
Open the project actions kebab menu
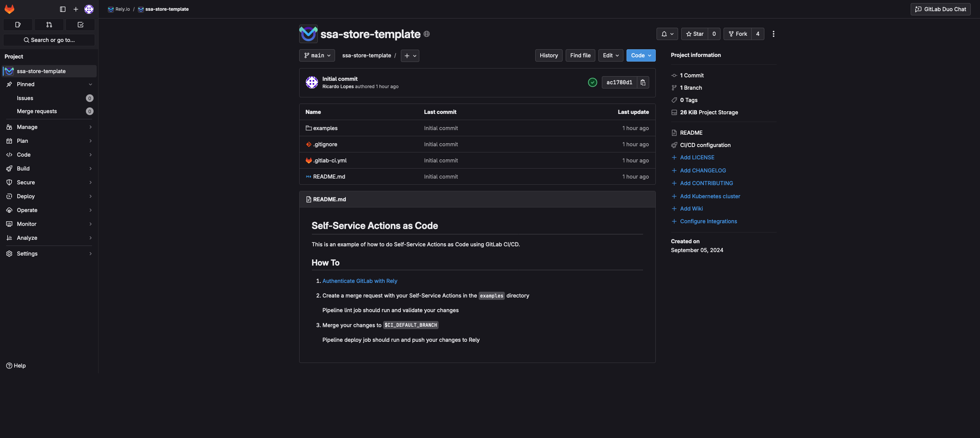(773, 34)
